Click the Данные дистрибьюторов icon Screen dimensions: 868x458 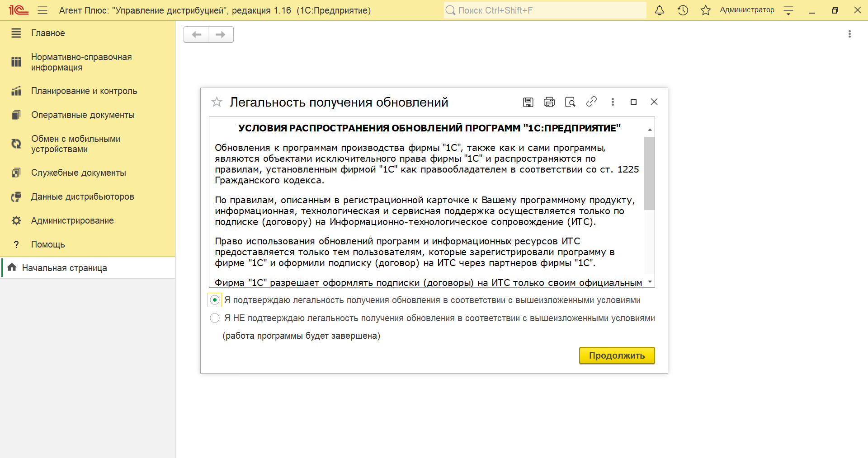tap(16, 196)
